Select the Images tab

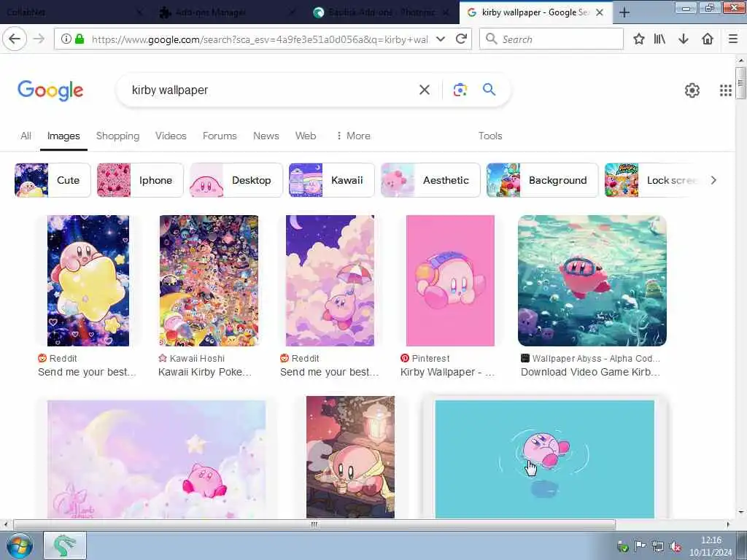[63, 136]
